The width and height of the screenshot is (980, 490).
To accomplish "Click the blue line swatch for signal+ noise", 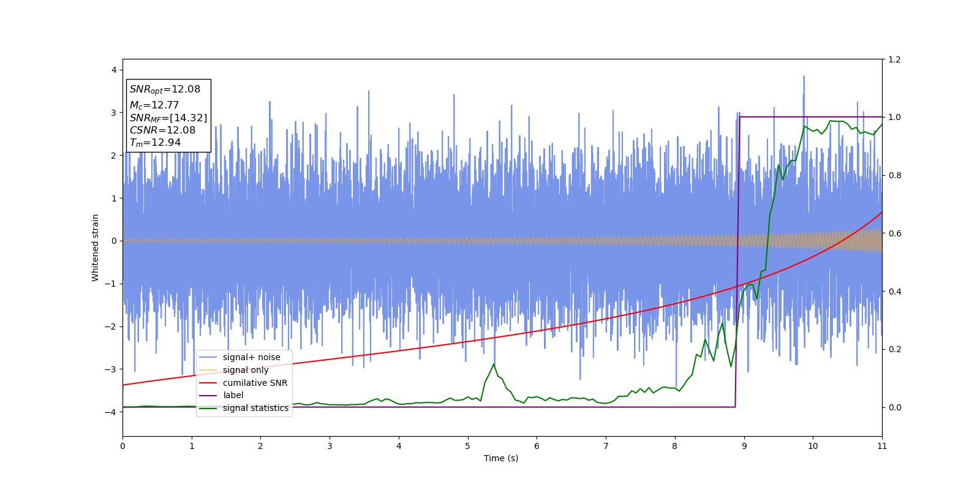I will (208, 357).
